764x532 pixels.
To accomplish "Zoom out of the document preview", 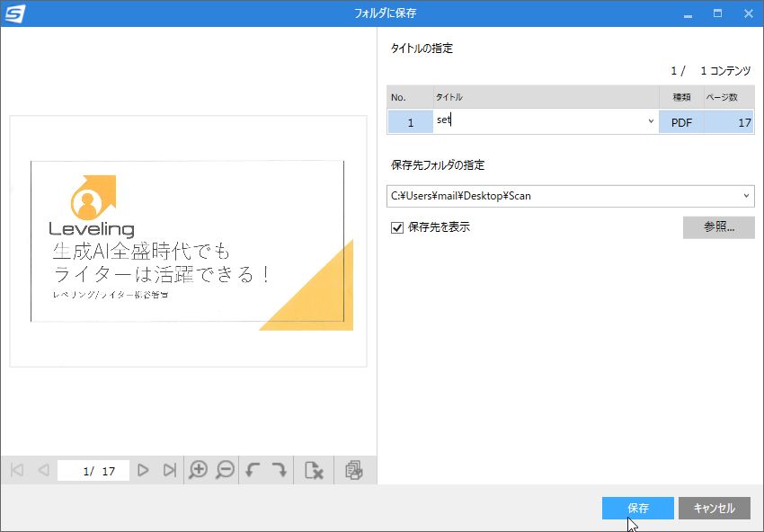I will point(224,469).
